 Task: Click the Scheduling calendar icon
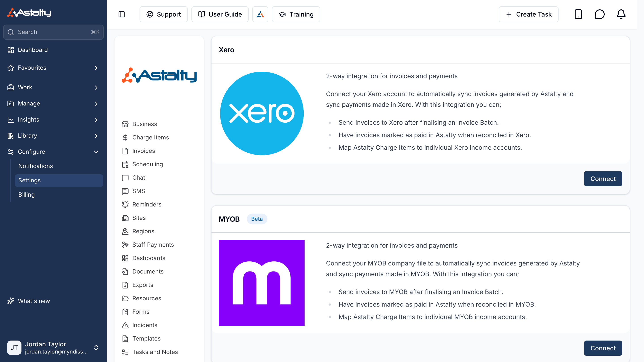click(x=125, y=164)
